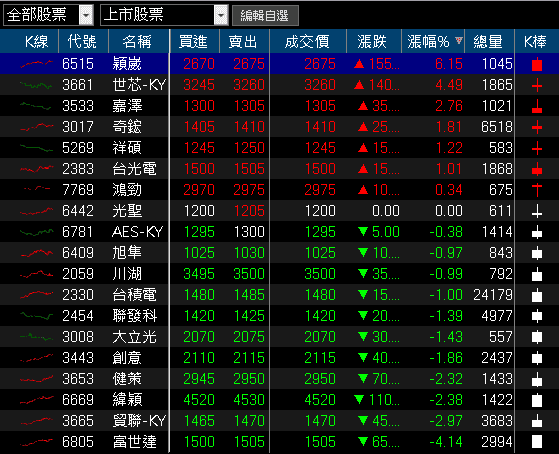Select stock name 台光電

[134, 169]
